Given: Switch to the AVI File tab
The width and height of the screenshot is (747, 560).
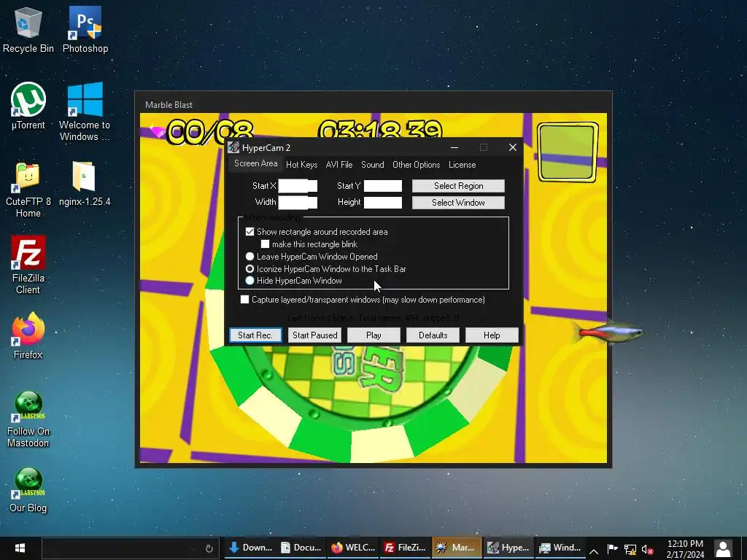Looking at the screenshot, I should 339,165.
